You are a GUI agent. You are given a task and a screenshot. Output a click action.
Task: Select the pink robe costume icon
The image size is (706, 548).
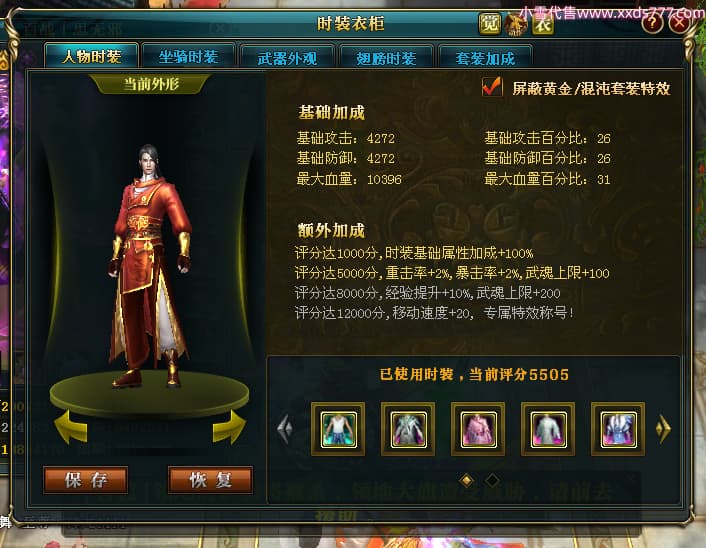point(478,430)
